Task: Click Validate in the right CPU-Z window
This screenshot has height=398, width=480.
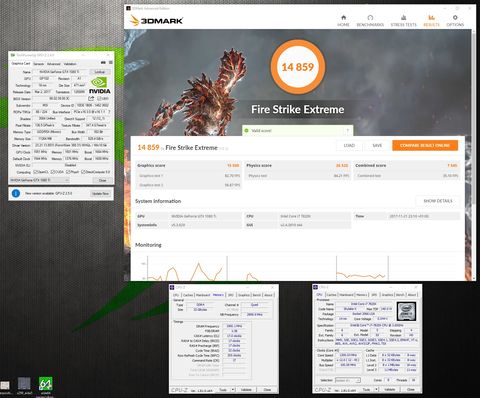Action: pyautogui.click(x=389, y=389)
